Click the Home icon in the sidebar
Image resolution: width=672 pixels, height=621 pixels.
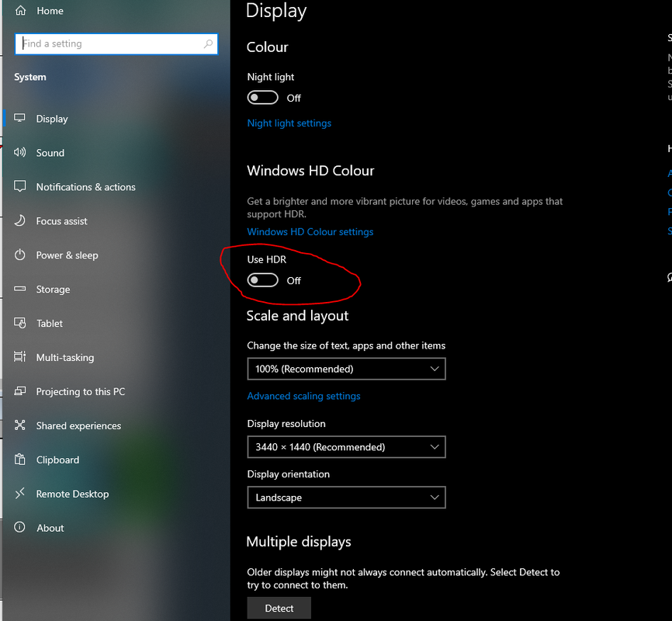click(20, 11)
